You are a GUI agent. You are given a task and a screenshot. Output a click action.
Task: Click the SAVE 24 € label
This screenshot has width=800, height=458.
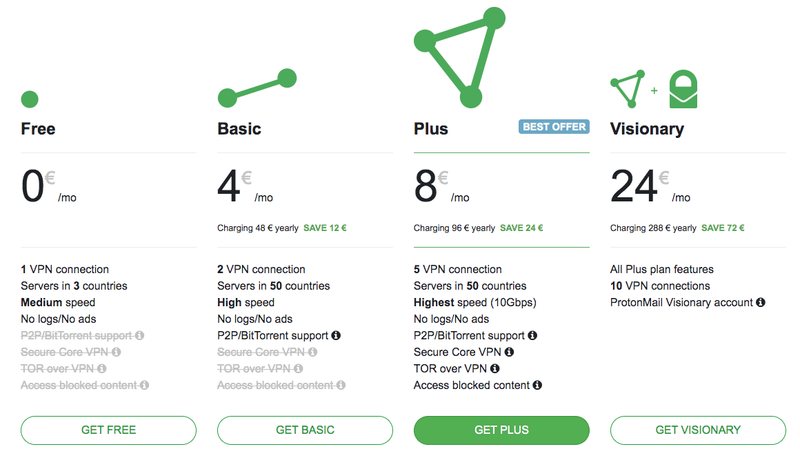(521, 228)
